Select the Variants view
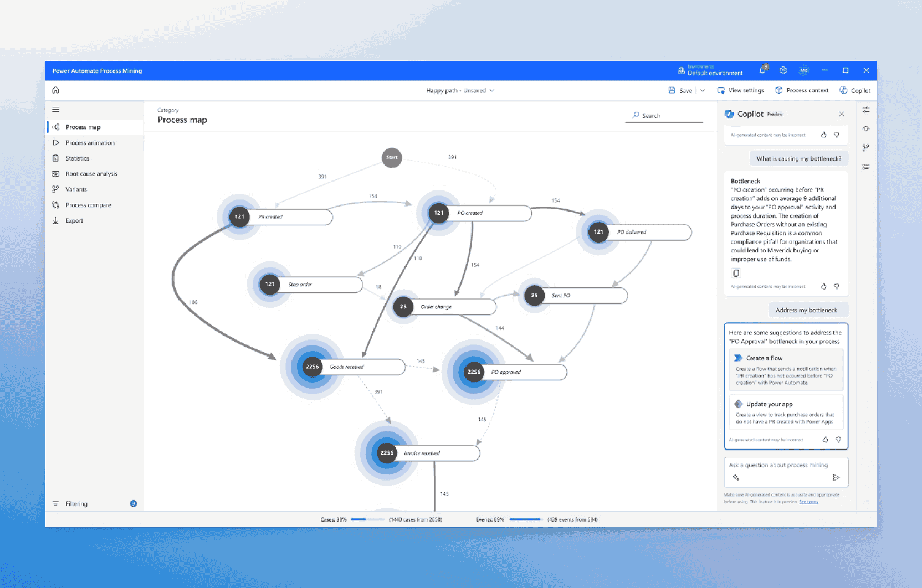This screenshot has height=588, width=922. pos(76,189)
